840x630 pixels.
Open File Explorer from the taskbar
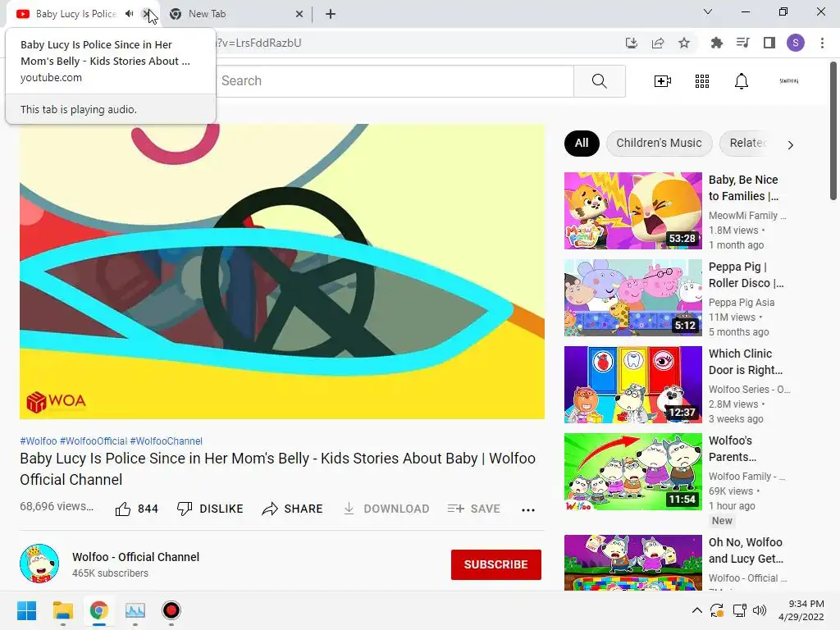[62, 610]
